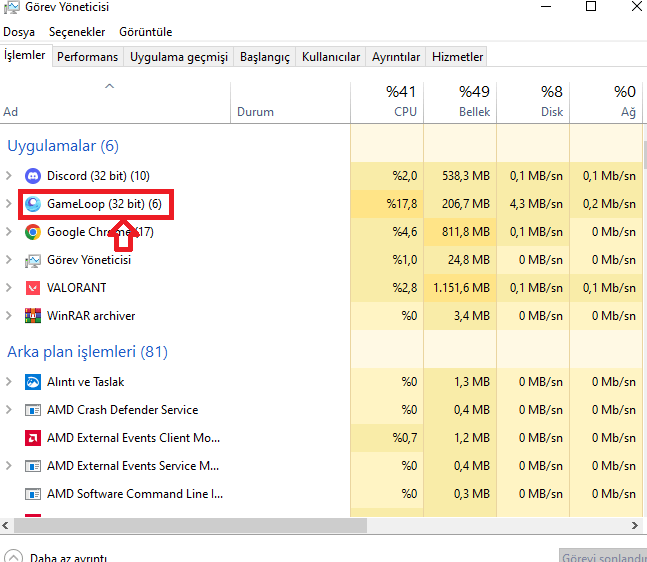
Task: Click the WinRAR archiver icon
Action: (33, 316)
